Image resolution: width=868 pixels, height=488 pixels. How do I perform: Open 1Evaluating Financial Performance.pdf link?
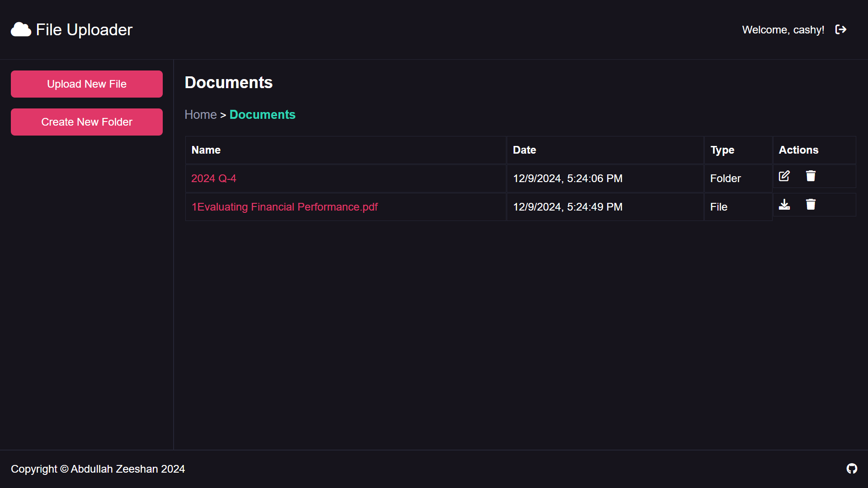coord(284,207)
